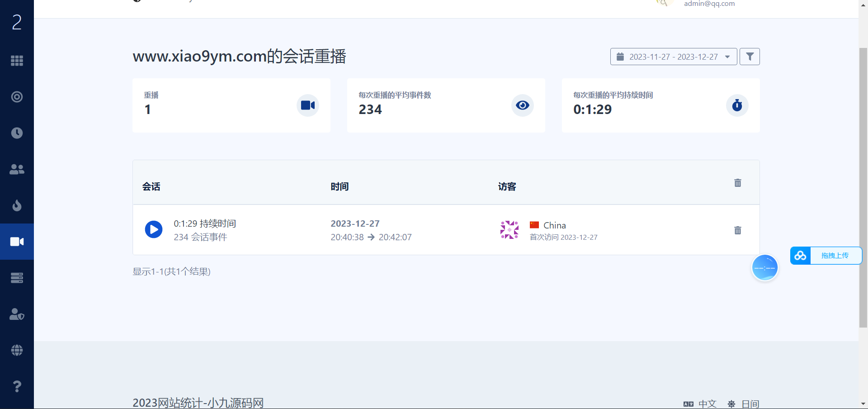
Task: Open the server stack icon in sidebar
Action: coord(17,278)
